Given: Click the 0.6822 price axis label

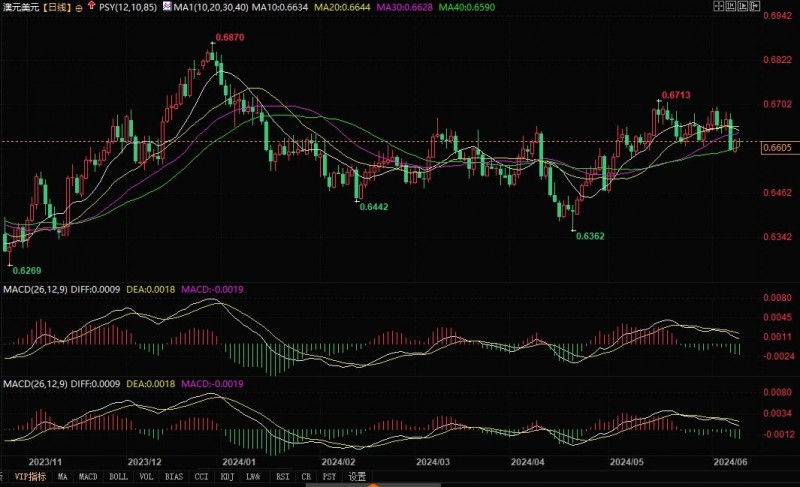Looking at the screenshot, I should [778, 60].
